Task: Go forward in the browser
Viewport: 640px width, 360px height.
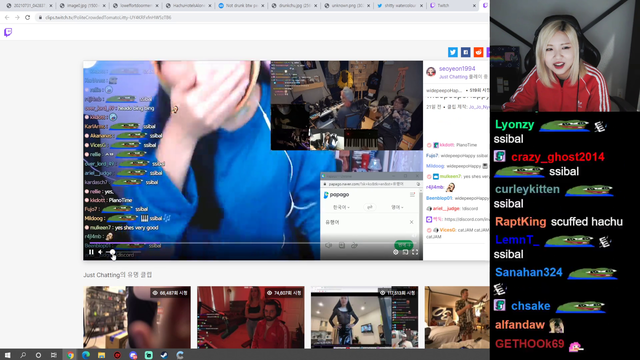Action: coord(17,18)
